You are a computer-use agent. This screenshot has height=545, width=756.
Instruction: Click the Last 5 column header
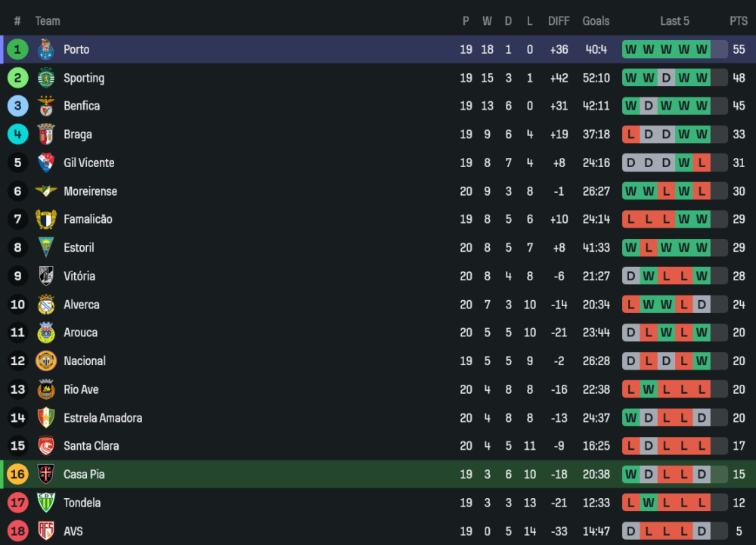pyautogui.click(x=674, y=21)
